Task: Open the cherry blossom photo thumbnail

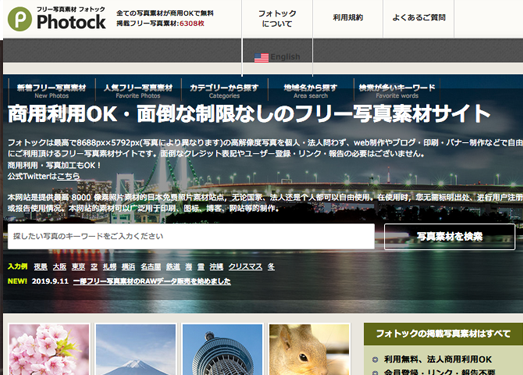Action: pos(49,349)
